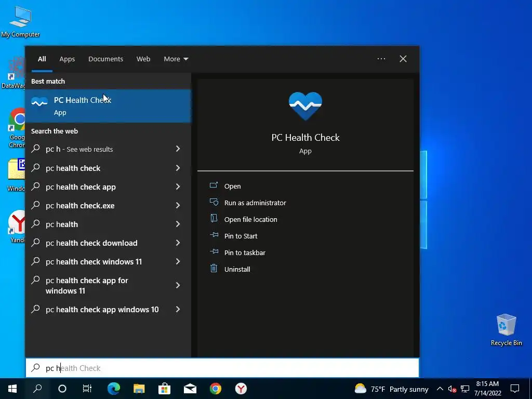Expand the More dropdown filter

pyautogui.click(x=176, y=59)
